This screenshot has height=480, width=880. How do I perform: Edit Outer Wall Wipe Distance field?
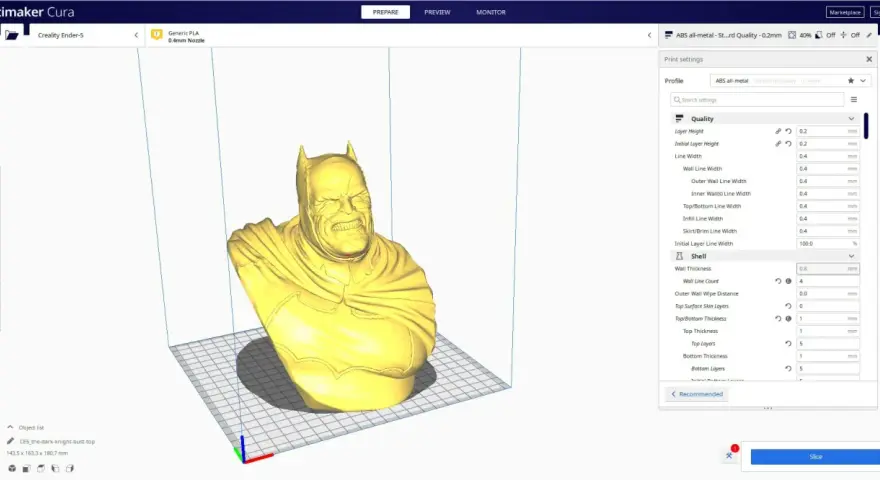pyautogui.click(x=828, y=294)
